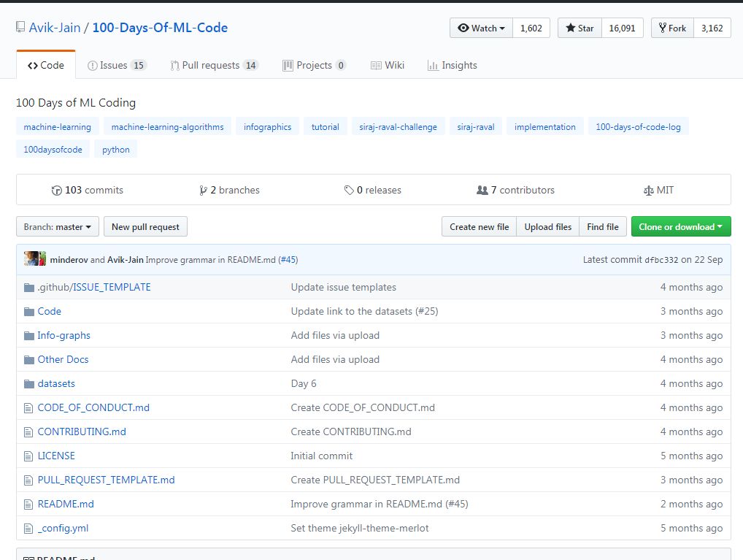The width and height of the screenshot is (743, 560).
Task: Open minderov author link in commit bar
Action: [x=69, y=260]
